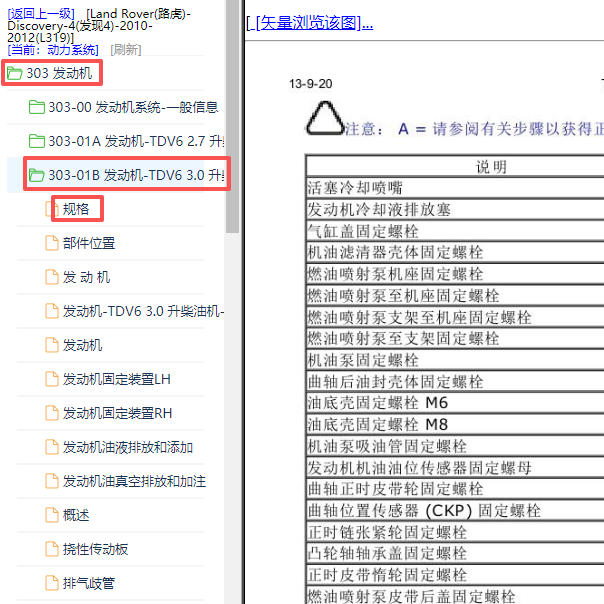Click the tree panel vertical scrollbar thumb
This screenshot has width=604, height=604.
pyautogui.click(x=232, y=116)
